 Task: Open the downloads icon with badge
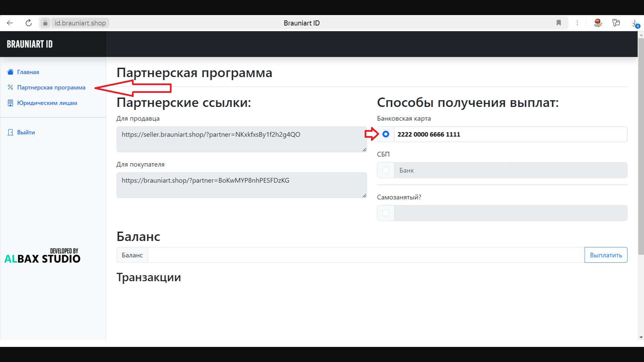[x=636, y=23]
